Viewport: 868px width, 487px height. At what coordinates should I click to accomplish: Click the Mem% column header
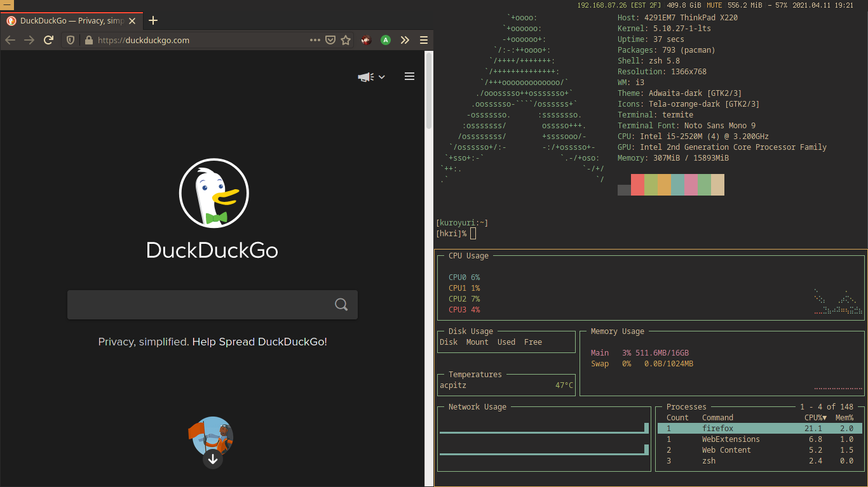click(x=844, y=418)
